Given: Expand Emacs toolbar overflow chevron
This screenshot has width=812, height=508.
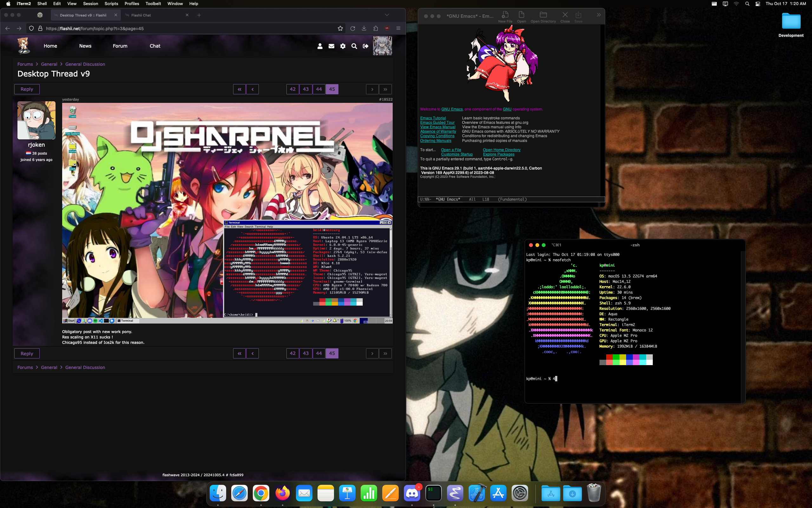Looking at the screenshot, I should point(599,15).
